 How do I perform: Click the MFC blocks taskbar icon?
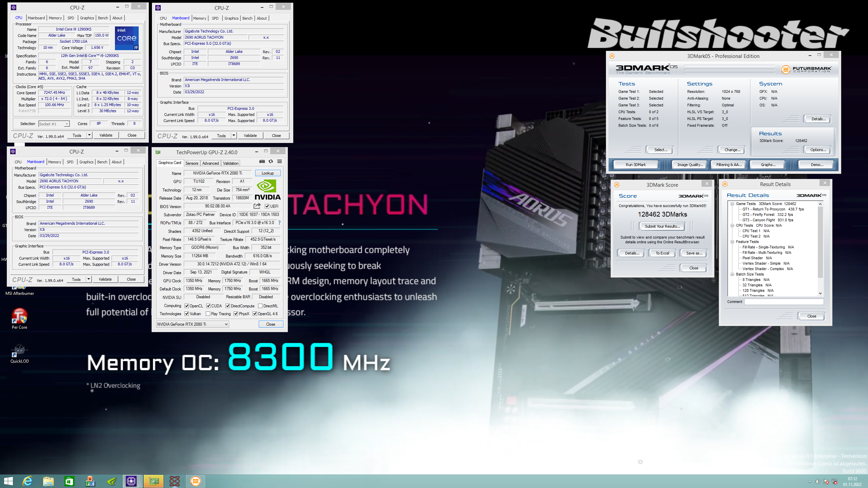pos(90,481)
